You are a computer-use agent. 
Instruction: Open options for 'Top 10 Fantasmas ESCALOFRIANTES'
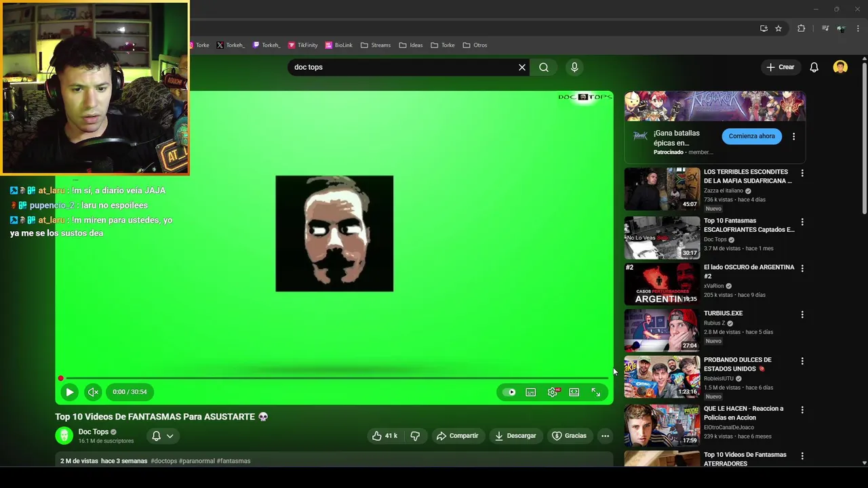click(802, 222)
